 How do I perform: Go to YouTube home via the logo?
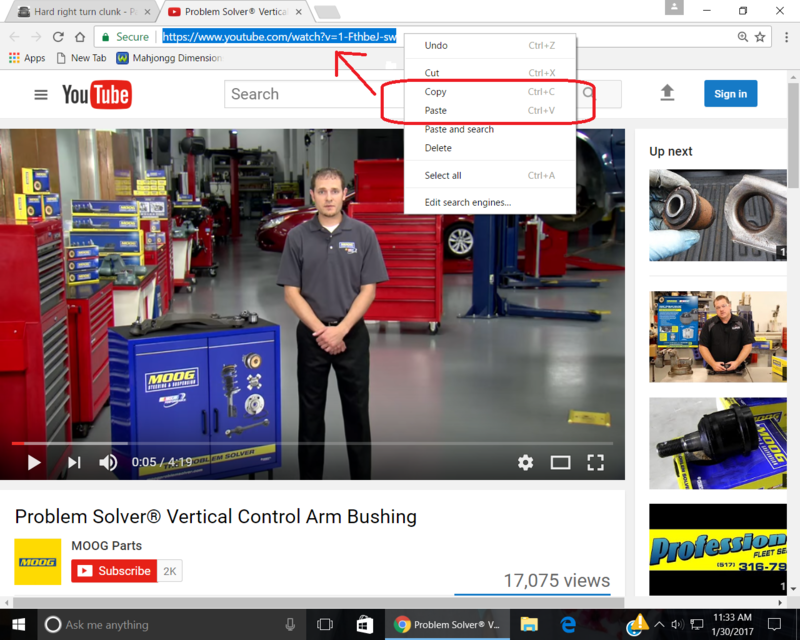click(x=97, y=94)
